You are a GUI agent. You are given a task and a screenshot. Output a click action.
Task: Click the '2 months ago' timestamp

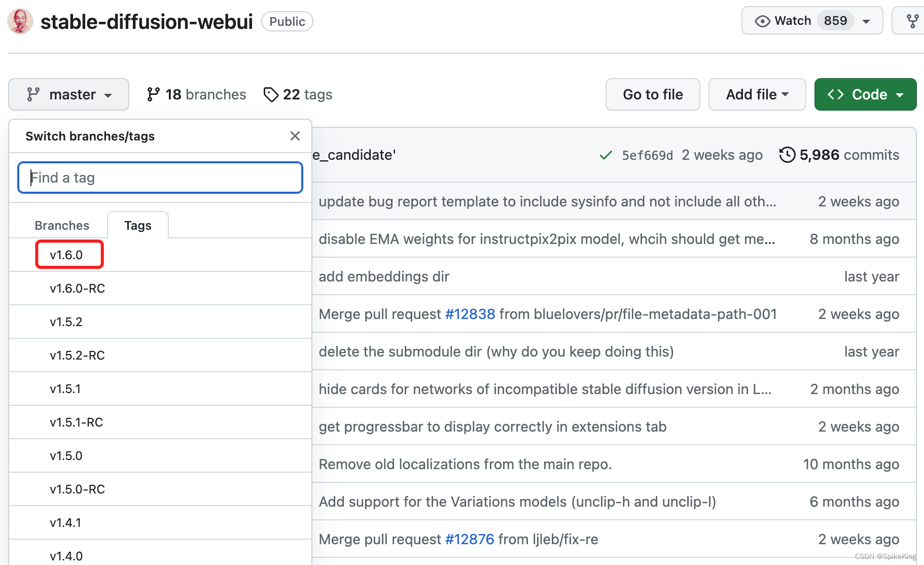[x=855, y=389]
